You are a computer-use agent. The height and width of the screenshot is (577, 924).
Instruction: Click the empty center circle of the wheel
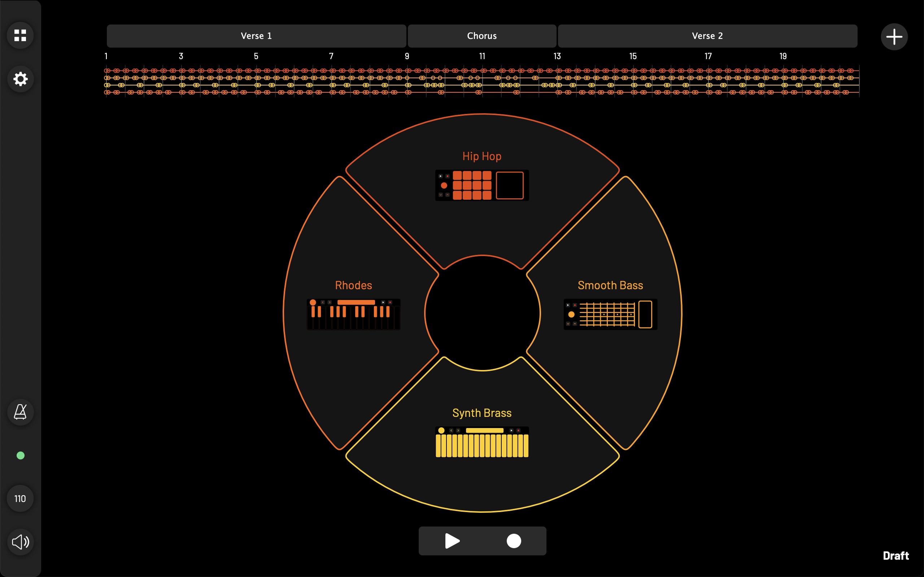point(482,313)
